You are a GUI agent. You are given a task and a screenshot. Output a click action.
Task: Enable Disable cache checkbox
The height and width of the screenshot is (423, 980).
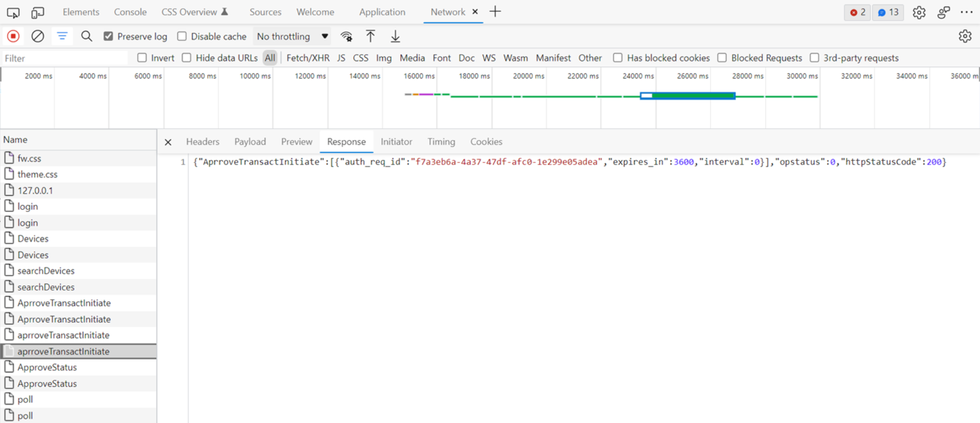pos(182,36)
